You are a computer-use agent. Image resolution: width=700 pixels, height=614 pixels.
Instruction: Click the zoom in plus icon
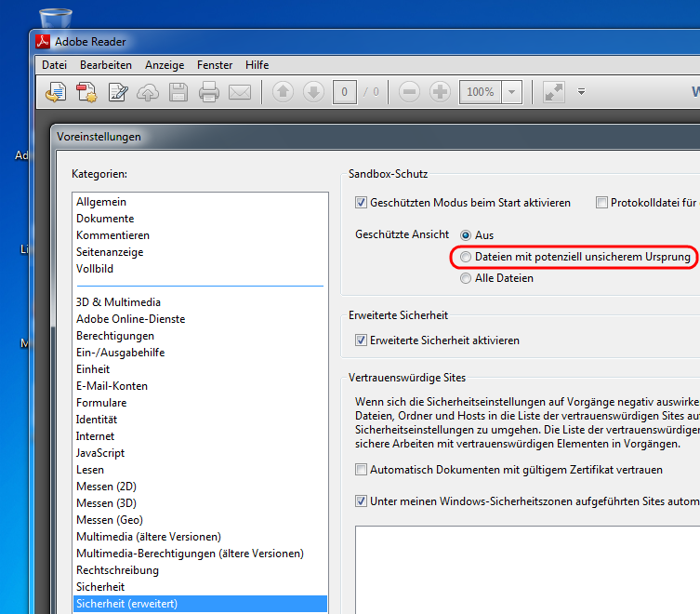(440, 92)
